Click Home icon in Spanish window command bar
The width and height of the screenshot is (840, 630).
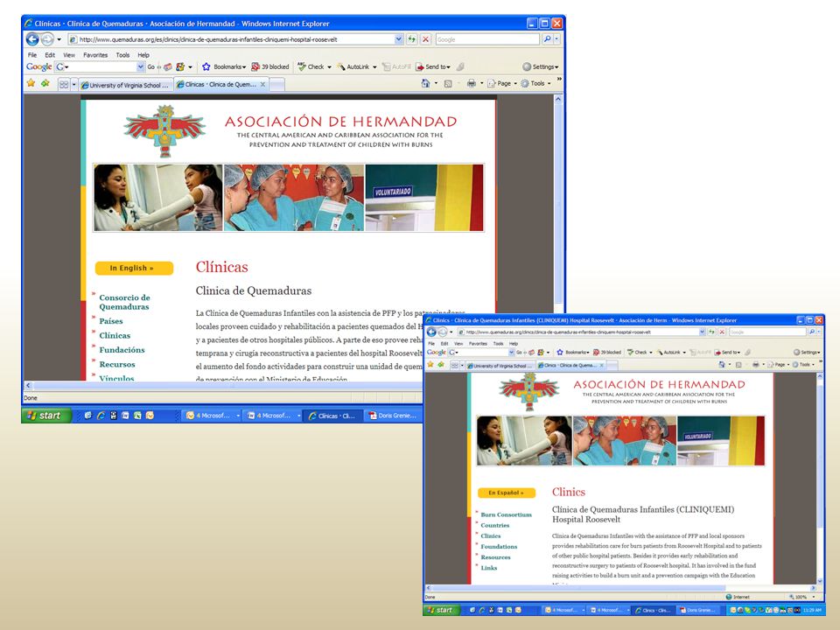click(x=425, y=83)
